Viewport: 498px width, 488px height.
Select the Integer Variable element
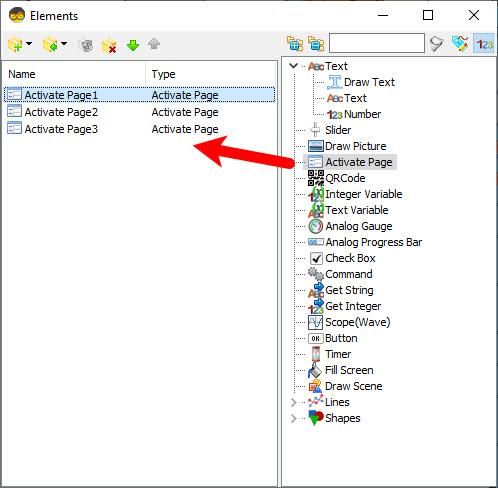(364, 194)
